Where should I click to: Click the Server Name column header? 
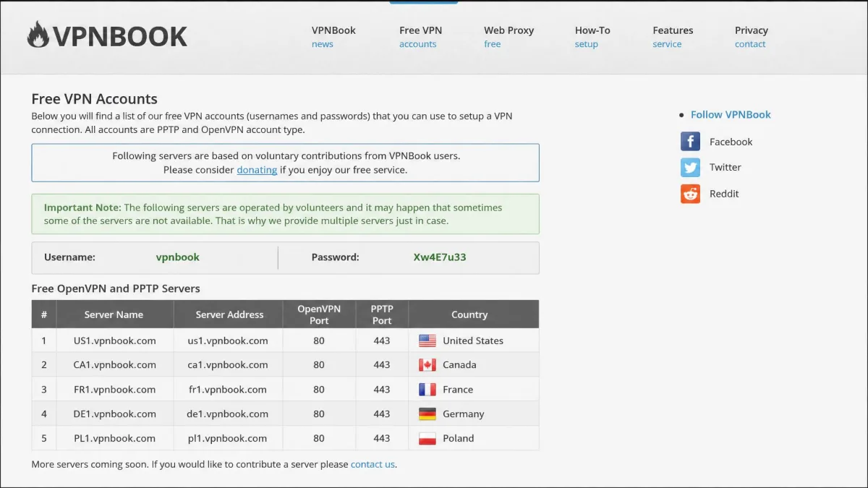tap(114, 314)
